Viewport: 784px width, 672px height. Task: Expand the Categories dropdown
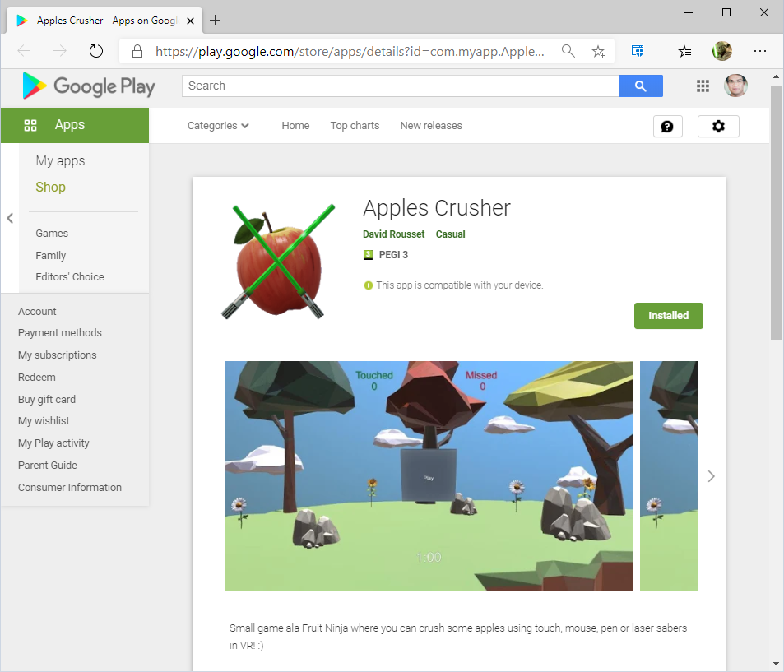[x=218, y=126]
